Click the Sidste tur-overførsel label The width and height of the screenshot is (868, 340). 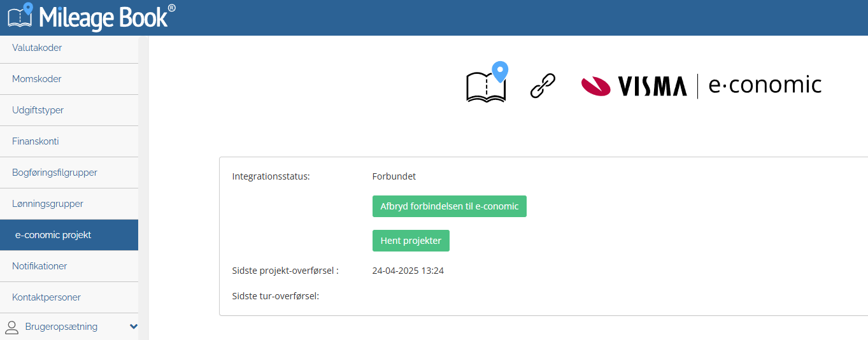pyautogui.click(x=276, y=295)
